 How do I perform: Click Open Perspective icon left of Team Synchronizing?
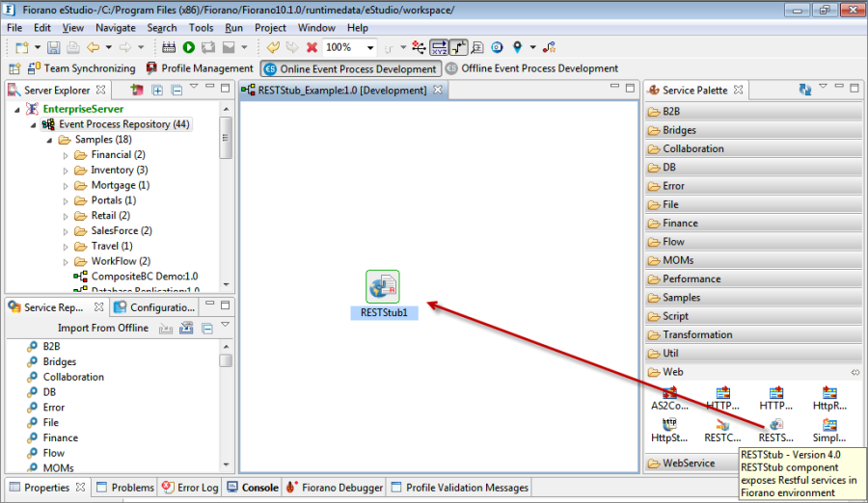coord(14,68)
